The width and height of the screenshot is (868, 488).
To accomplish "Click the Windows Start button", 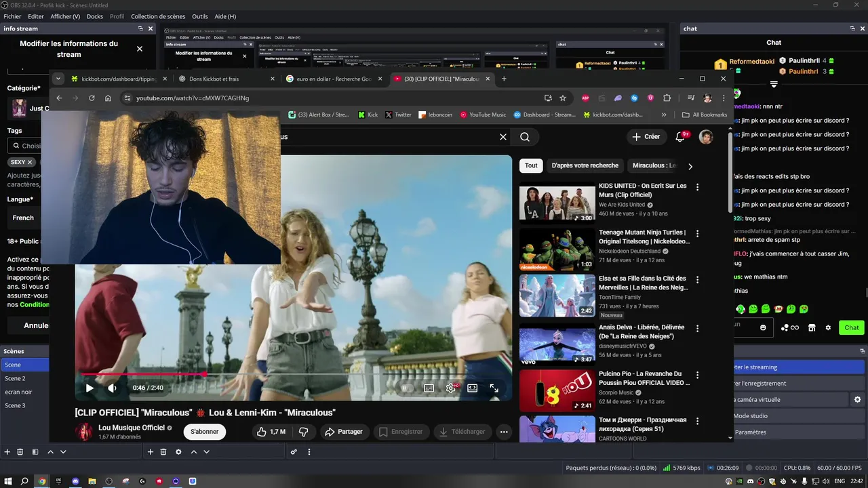I will [7, 481].
